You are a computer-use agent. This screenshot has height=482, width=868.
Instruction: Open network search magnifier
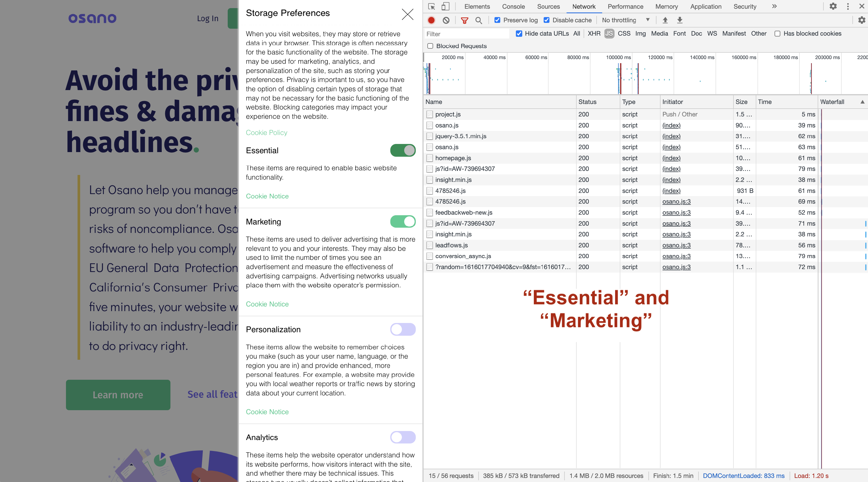pyautogui.click(x=479, y=20)
